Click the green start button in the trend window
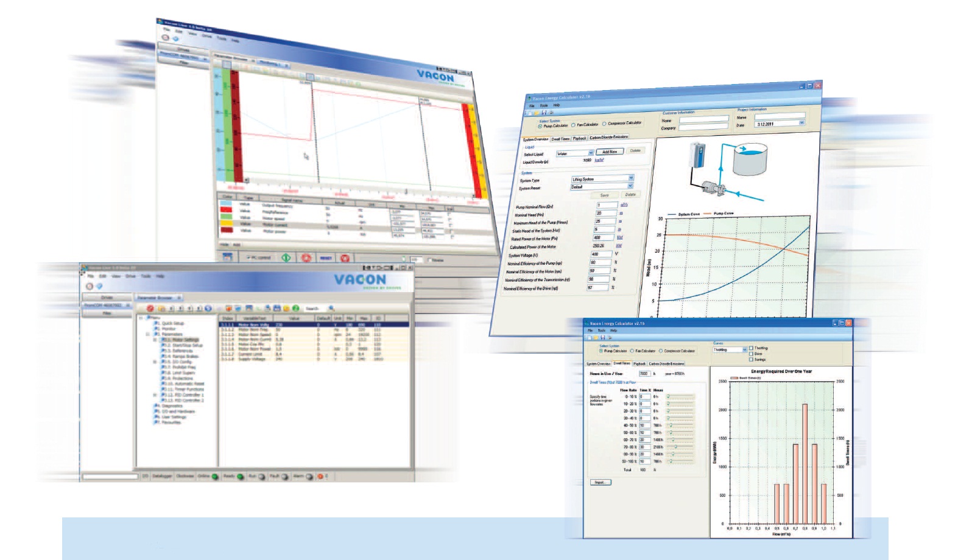Viewport: 972px width, 560px height. coord(286,257)
